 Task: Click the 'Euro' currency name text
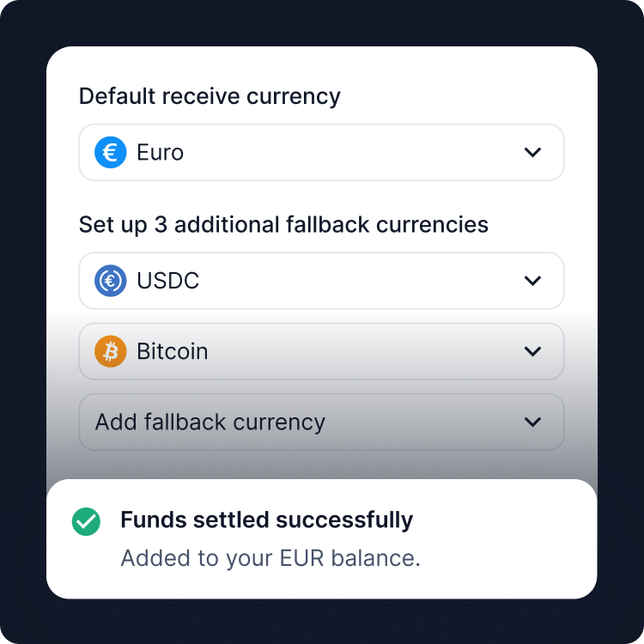tap(161, 153)
